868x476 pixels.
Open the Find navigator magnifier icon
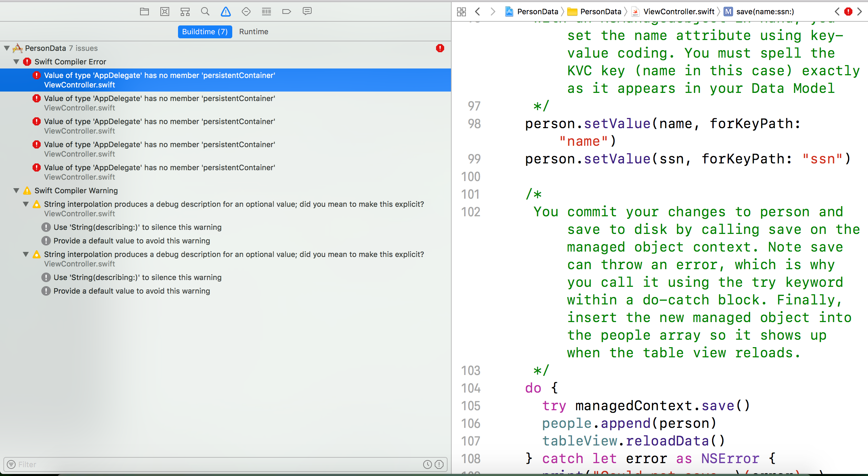point(205,12)
